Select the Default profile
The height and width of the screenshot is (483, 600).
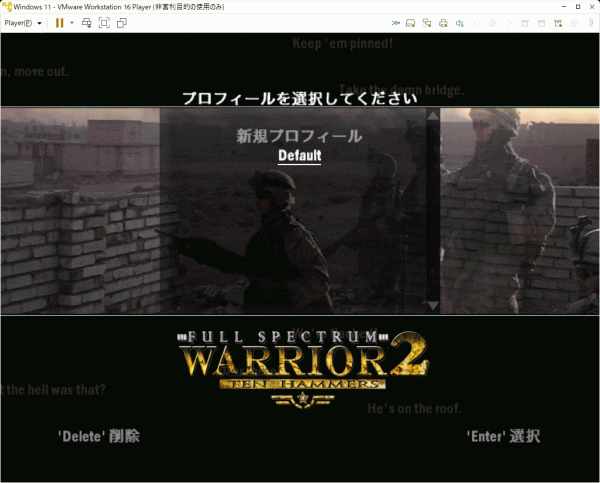coord(300,156)
